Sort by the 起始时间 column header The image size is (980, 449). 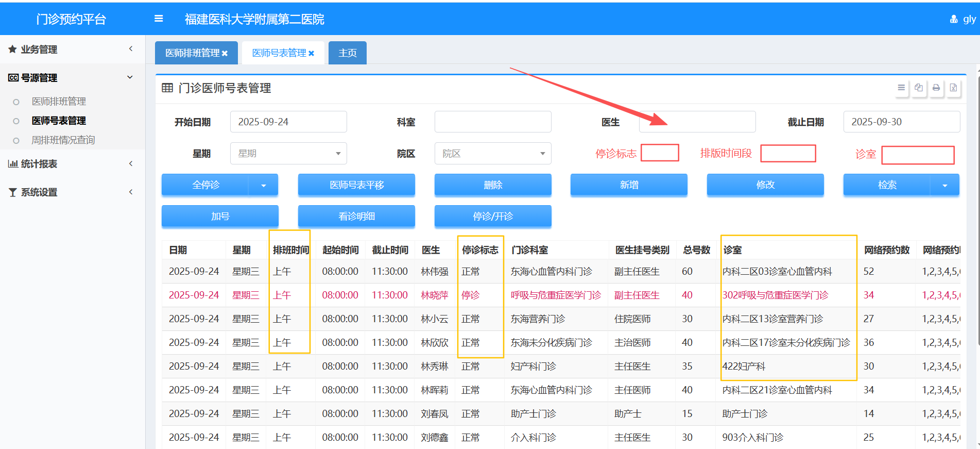click(x=340, y=250)
